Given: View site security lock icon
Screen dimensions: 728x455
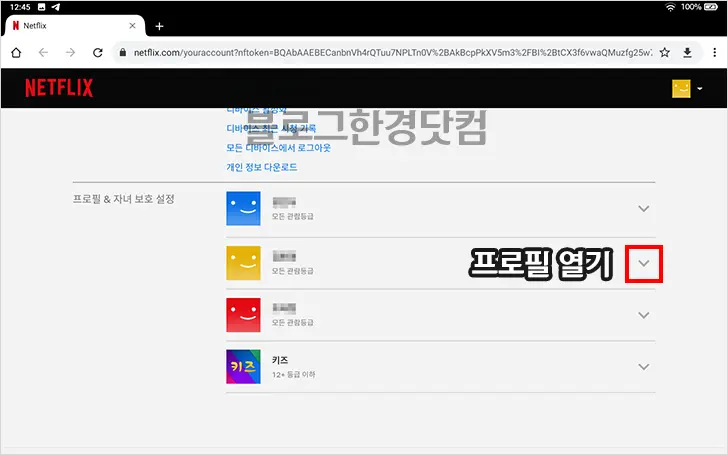Looking at the screenshot, I should (x=123, y=52).
